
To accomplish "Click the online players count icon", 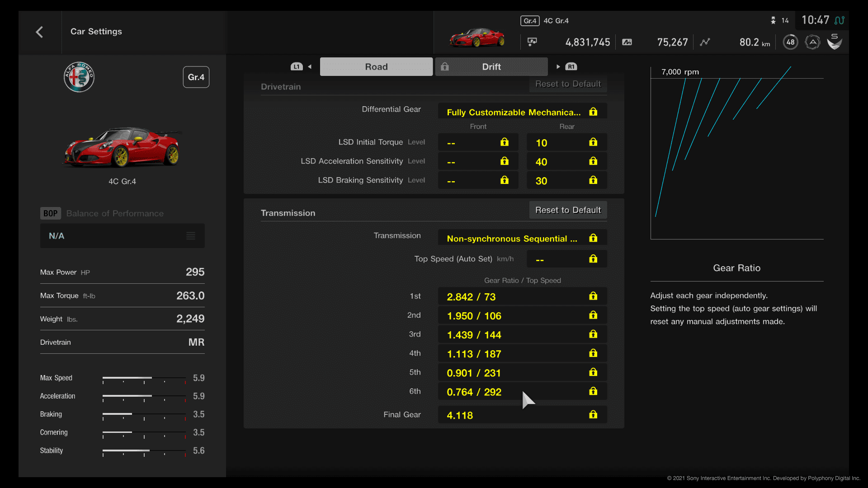I will [773, 20].
